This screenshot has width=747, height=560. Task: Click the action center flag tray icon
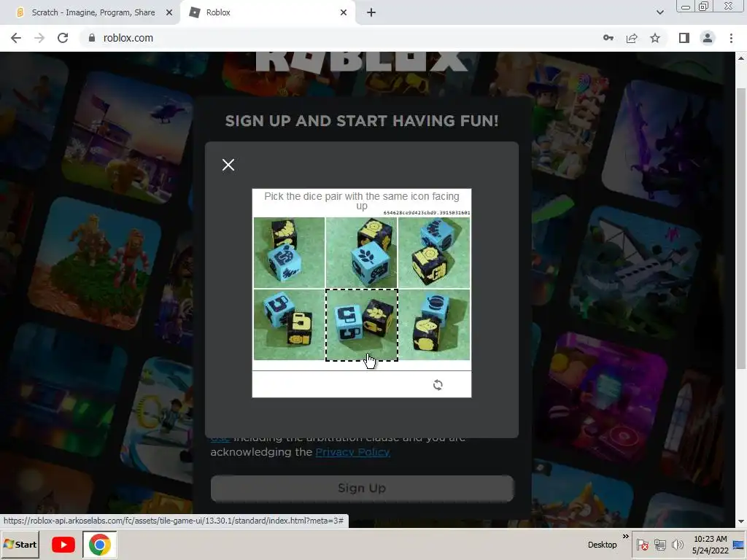coord(642,545)
